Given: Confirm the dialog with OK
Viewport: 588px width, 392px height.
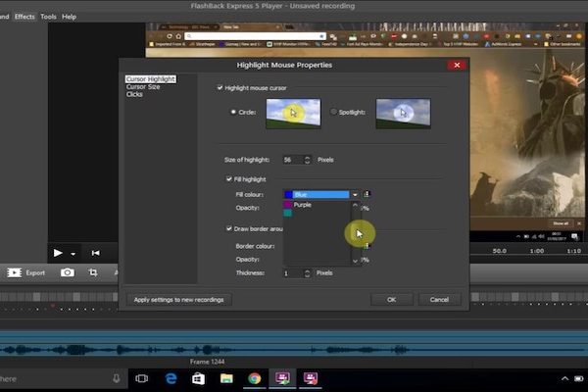Looking at the screenshot, I should click(391, 299).
